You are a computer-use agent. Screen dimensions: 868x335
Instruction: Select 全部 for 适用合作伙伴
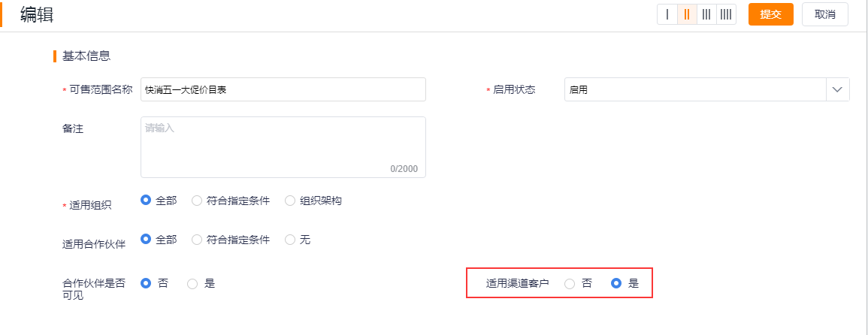tap(159, 239)
